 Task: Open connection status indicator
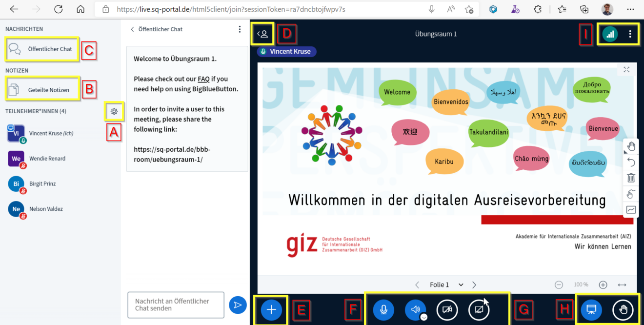click(610, 34)
